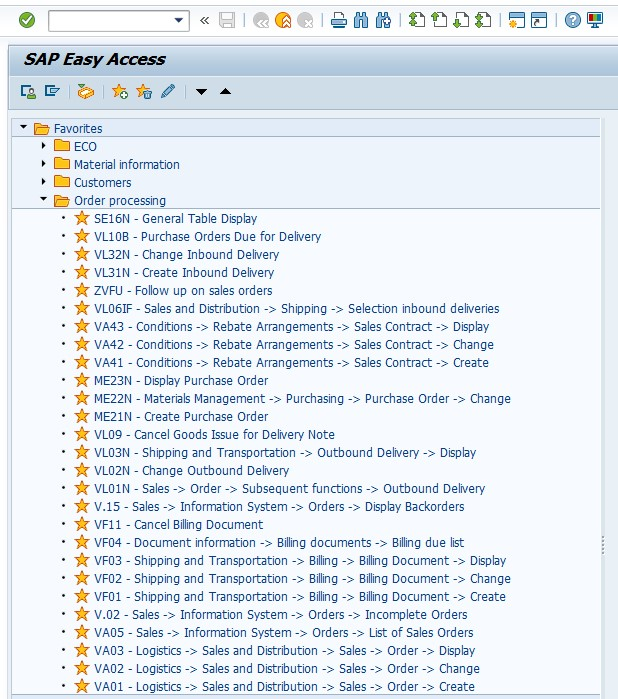This screenshot has height=699, width=618.
Task: Select the Order processing folder label
Action: 120,201
